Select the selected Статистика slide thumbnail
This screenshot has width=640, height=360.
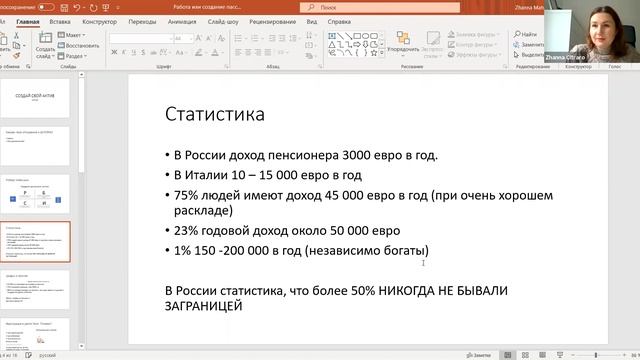point(35,242)
